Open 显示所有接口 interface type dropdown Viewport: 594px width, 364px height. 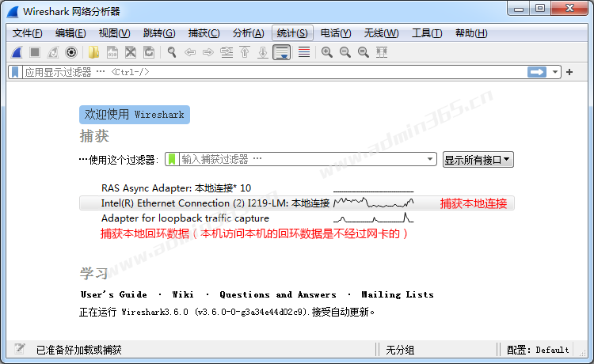(478, 160)
